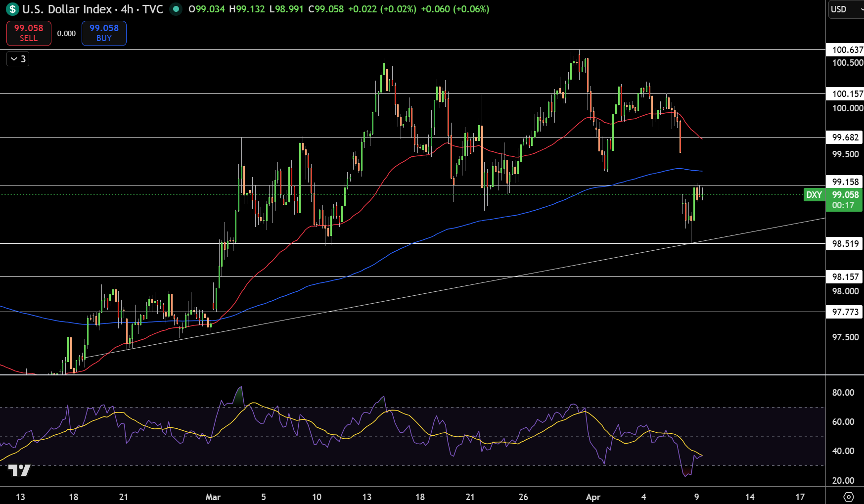Select the 4h interval label
Screen dimensions: 864x504
127,9
